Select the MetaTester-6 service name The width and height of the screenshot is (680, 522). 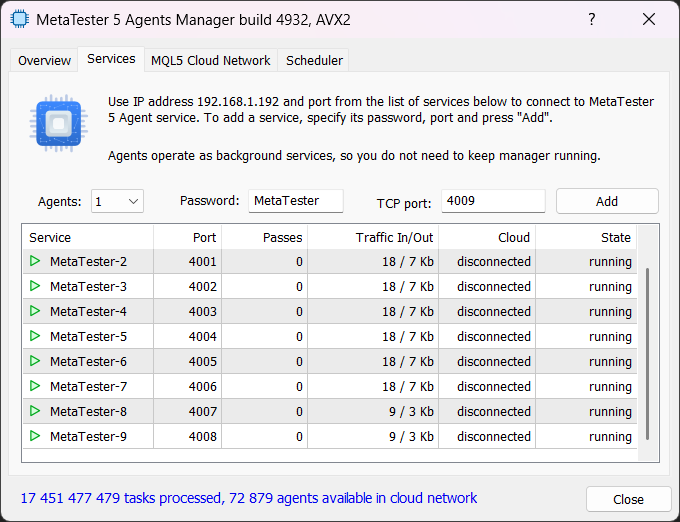(x=88, y=362)
